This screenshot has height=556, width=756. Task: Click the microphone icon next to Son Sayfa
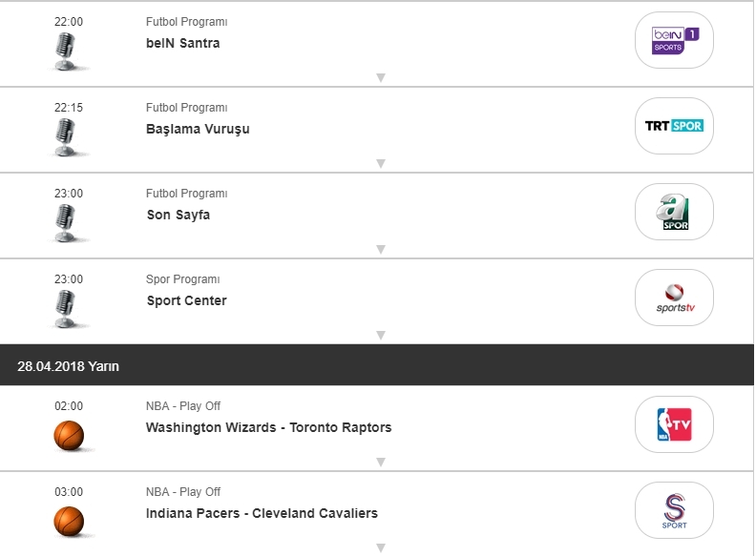click(66, 223)
